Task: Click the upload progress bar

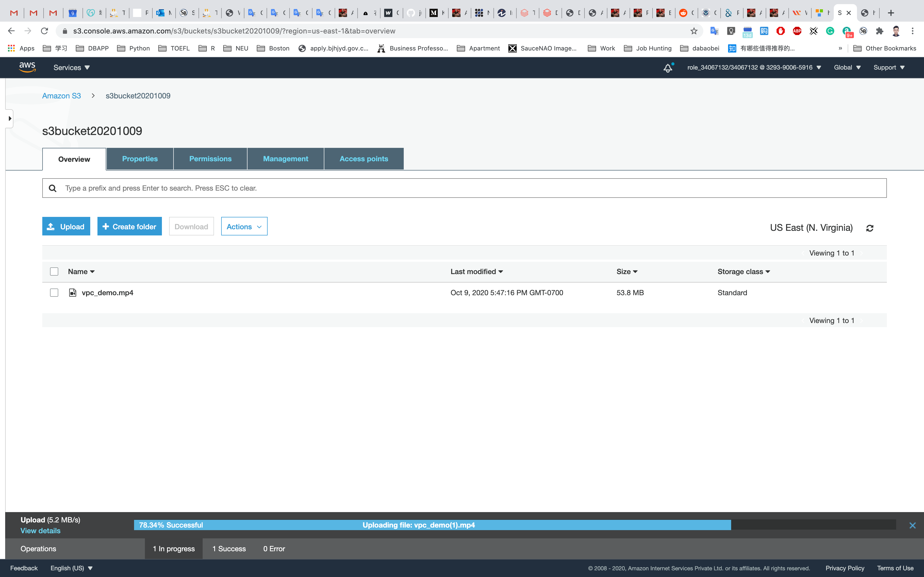Action: [x=432, y=525]
